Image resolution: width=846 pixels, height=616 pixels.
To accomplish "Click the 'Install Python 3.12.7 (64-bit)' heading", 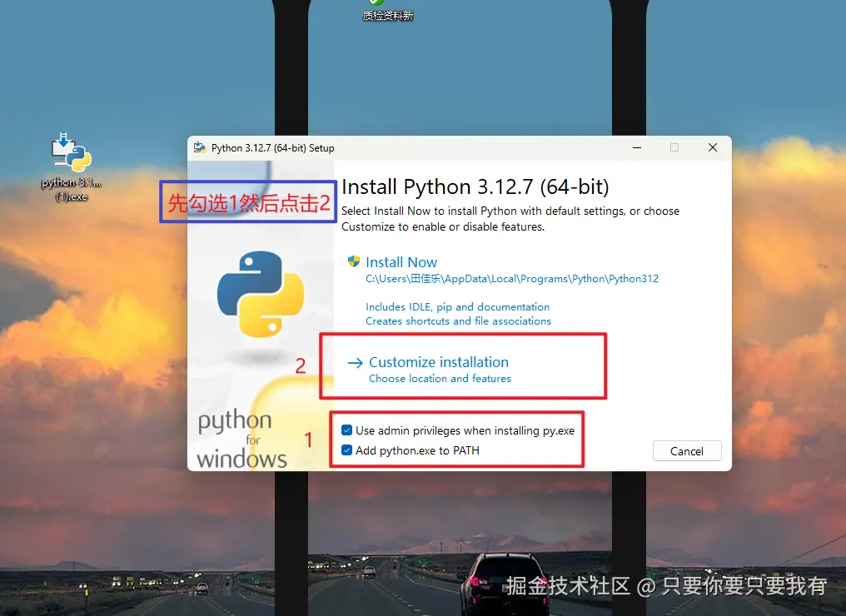I will click(475, 187).
